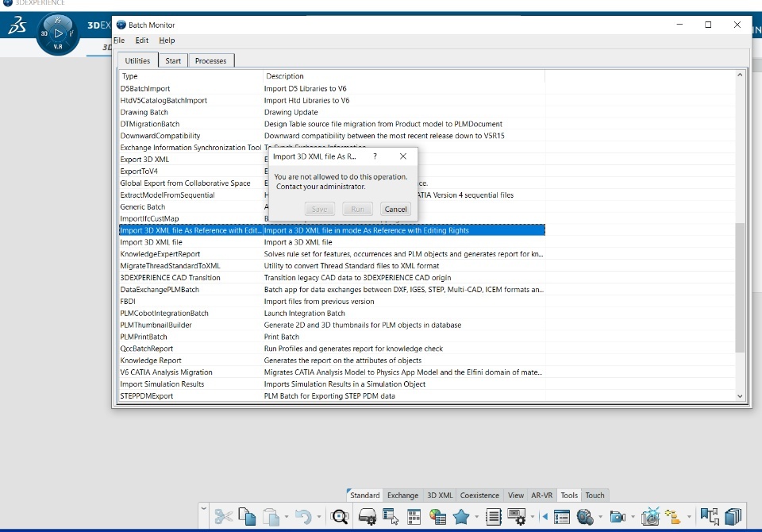
Task: Open dropdown arrow next to monitor-gear icon
Action: (x=532, y=516)
